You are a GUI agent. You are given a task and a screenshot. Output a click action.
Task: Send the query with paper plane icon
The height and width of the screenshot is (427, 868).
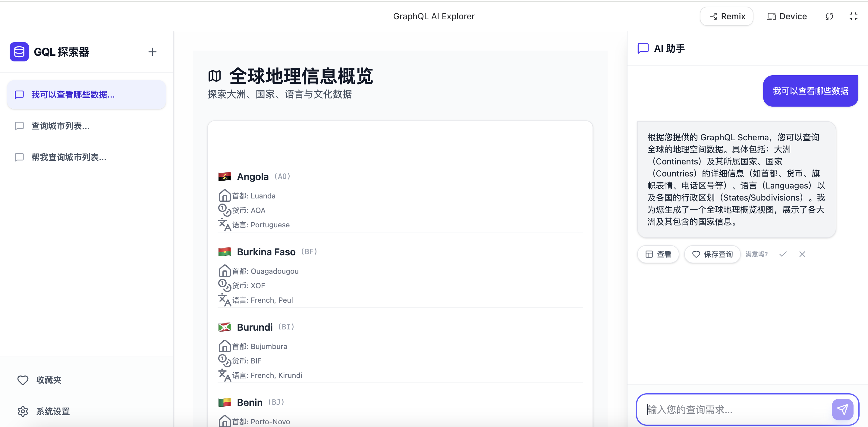(842, 409)
